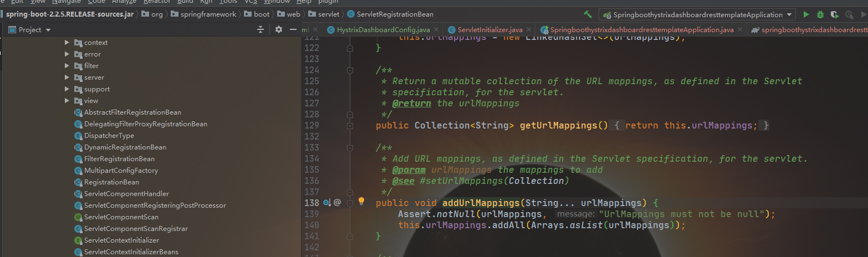Image resolution: width=868 pixels, height=257 pixels.
Task: Open the Navigate menu
Action: (x=67, y=2)
